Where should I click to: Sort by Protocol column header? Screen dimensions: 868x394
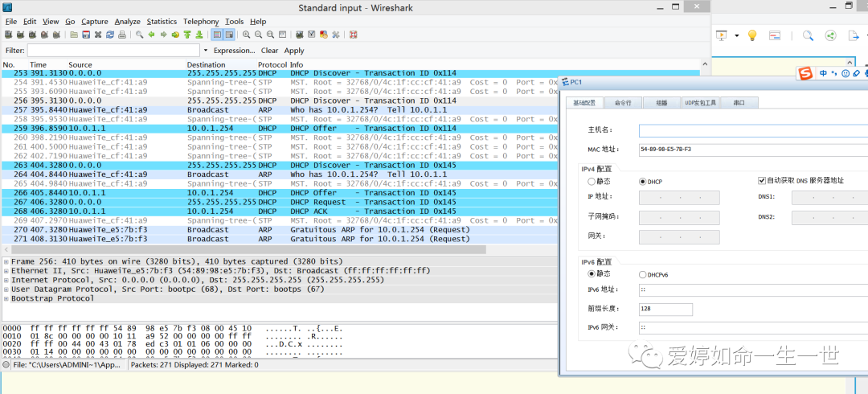click(x=272, y=65)
